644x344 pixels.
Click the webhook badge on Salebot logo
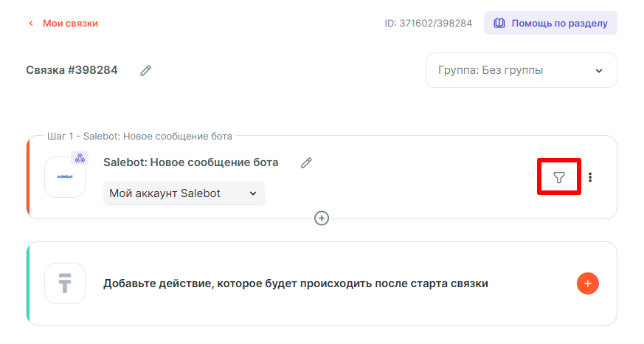(x=80, y=158)
